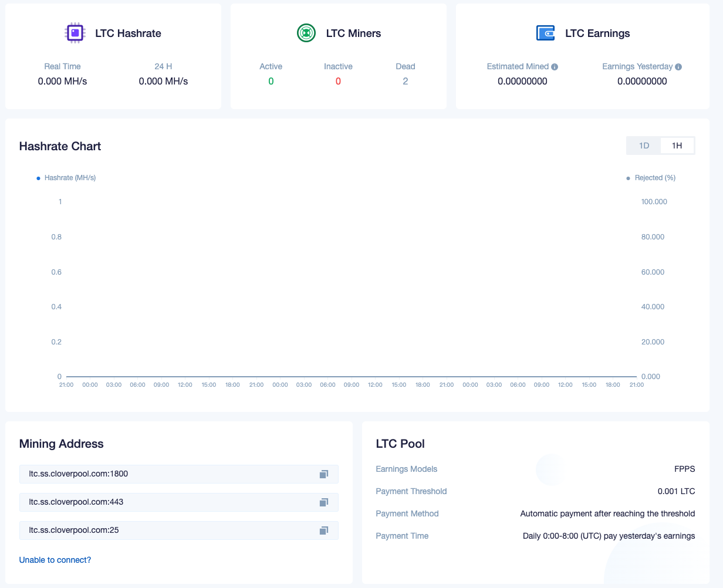This screenshot has height=588, width=723.
Task: Copy the ltc.ss.cloverpool.com:25 mining address
Action: point(323,530)
